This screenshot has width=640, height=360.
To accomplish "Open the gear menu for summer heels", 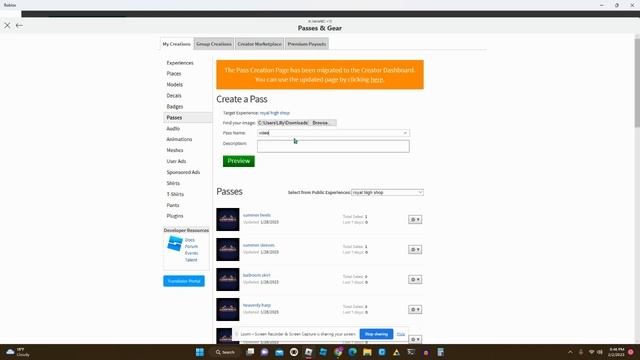I will 415,220.
